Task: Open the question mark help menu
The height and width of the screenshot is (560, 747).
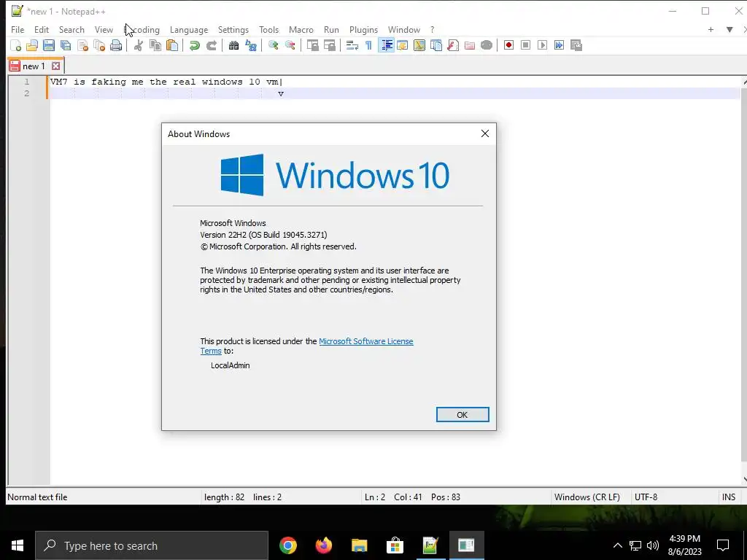Action: [432, 29]
